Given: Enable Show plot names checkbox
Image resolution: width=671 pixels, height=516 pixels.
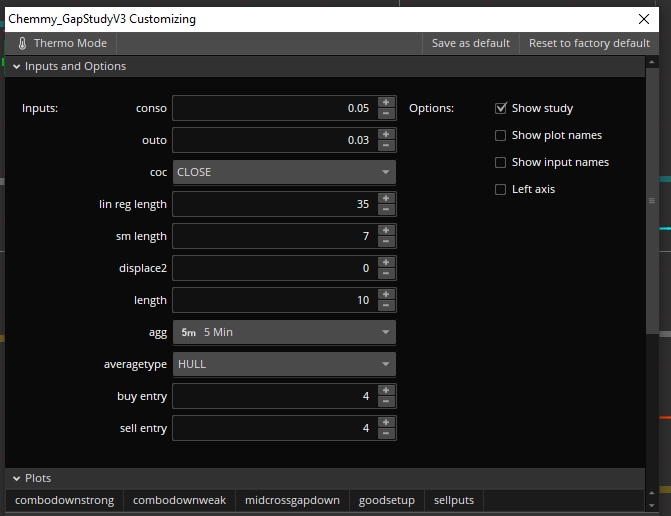Looking at the screenshot, I should [501, 135].
